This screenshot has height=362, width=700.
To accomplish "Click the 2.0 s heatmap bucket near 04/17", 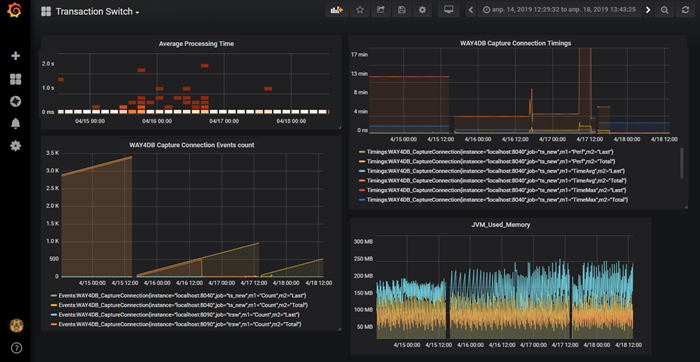I will point(204,66).
